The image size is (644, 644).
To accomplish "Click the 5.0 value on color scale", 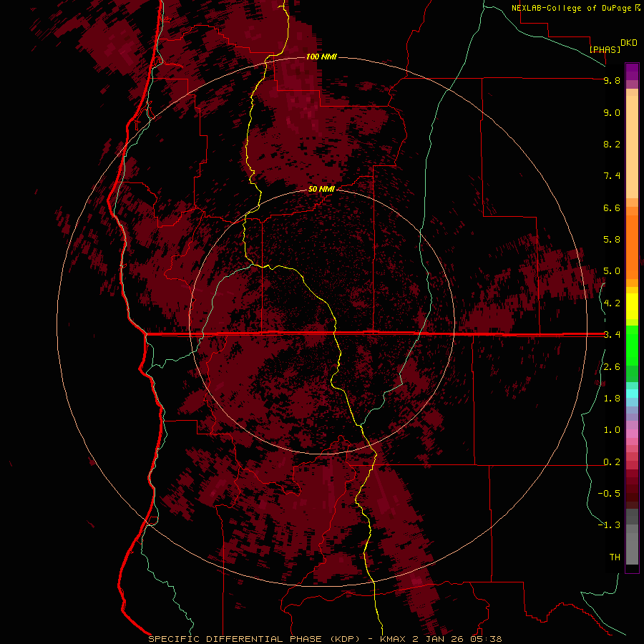I will point(612,271).
